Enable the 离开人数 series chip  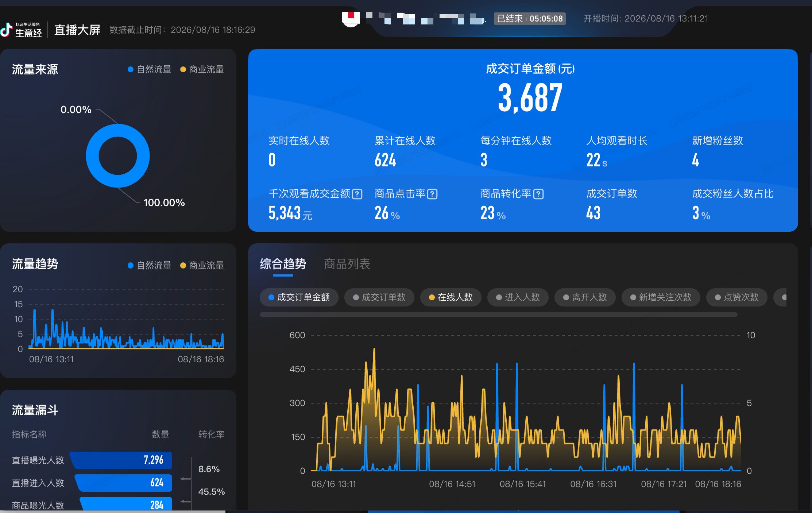[585, 297]
